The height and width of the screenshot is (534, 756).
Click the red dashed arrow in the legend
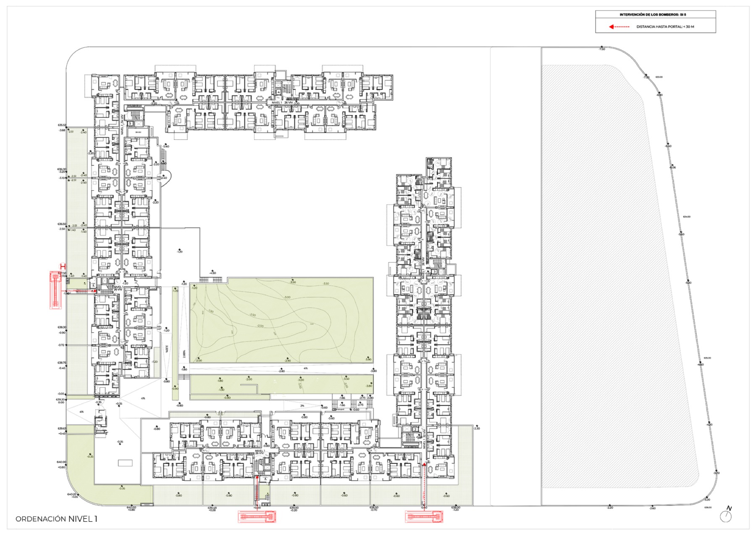[x=619, y=27]
